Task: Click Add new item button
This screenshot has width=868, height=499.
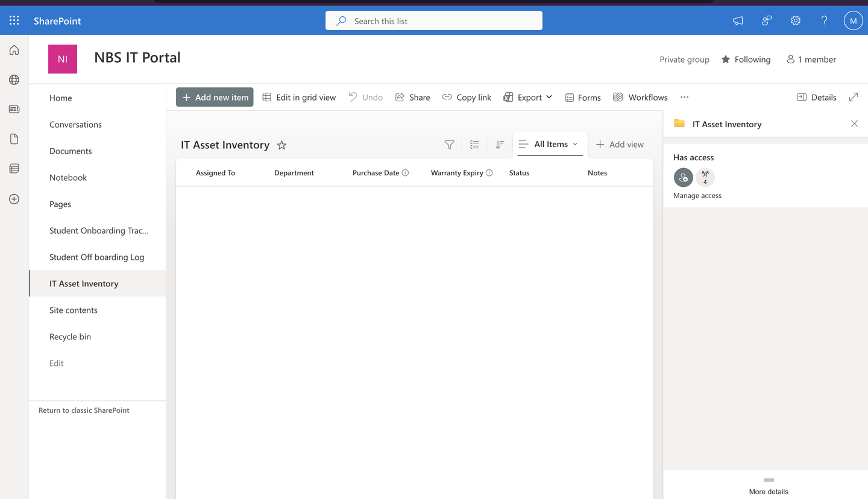Action: click(x=215, y=97)
